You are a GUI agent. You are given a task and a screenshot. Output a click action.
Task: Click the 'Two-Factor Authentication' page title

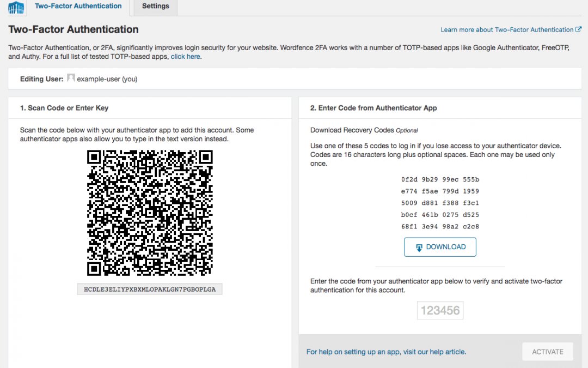point(73,29)
